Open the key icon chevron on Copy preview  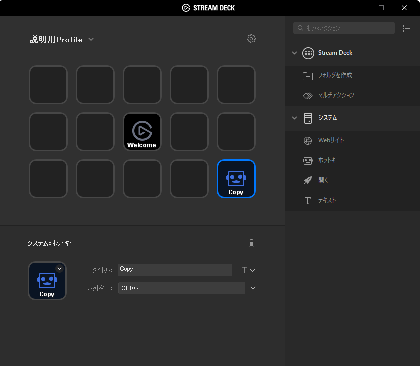tap(60, 269)
